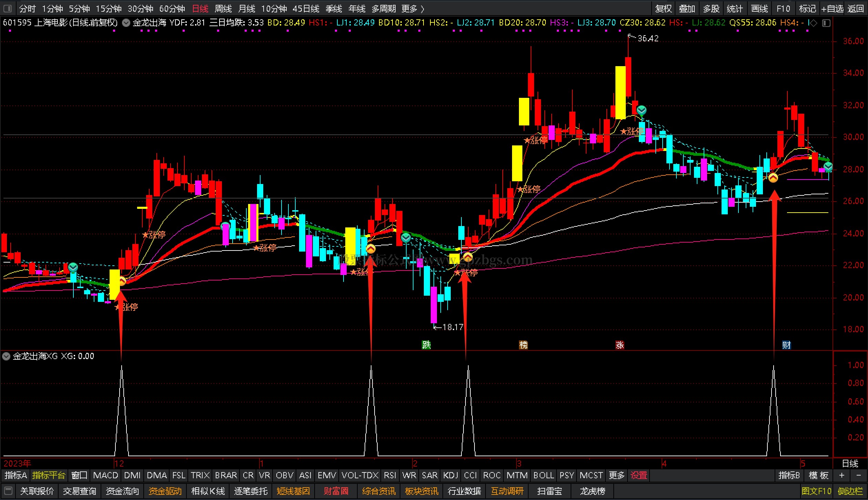Click the diamond icon after HS4 readout
Image resolution: width=868 pixels, height=500 pixels.
(814, 23)
